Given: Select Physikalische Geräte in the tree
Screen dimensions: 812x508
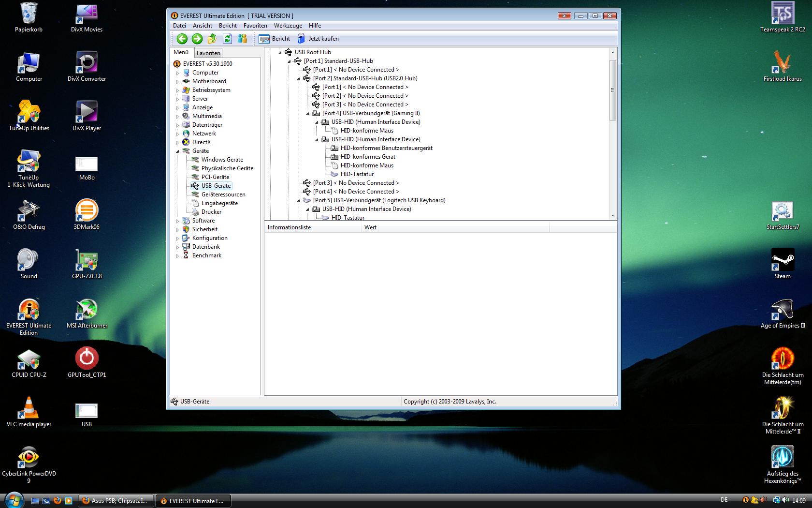Looking at the screenshot, I should (x=227, y=168).
